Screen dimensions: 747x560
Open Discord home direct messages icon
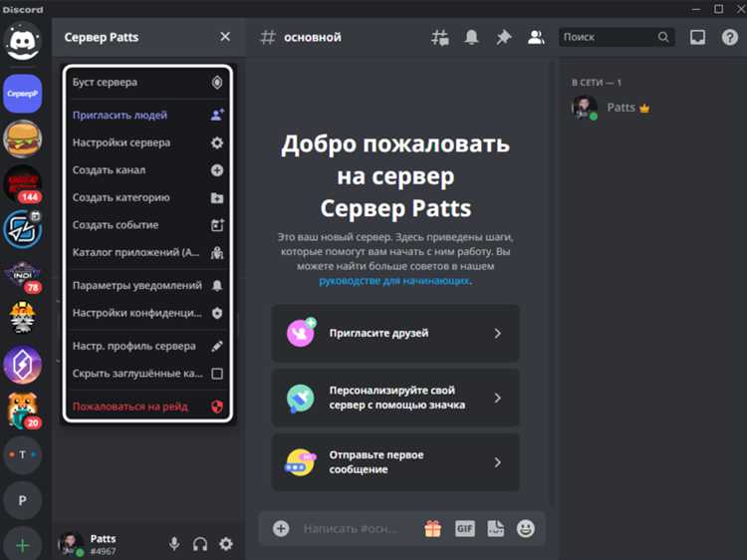pyautogui.click(x=22, y=42)
